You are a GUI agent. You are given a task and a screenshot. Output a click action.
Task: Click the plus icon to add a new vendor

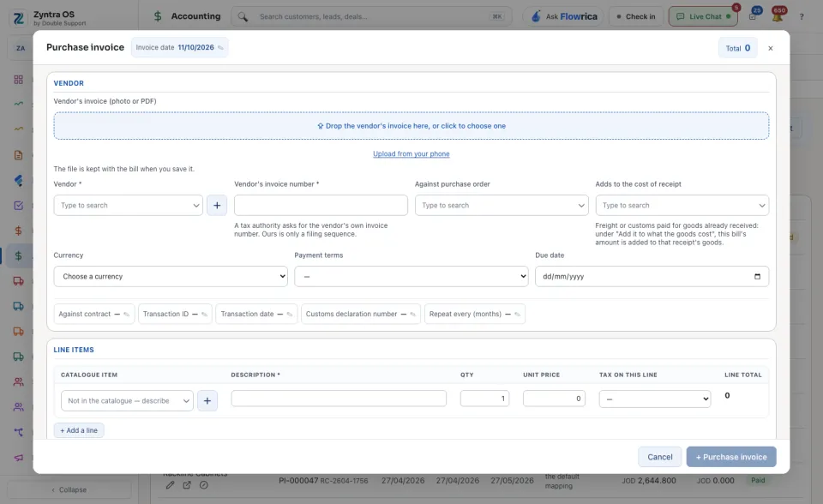pos(217,205)
